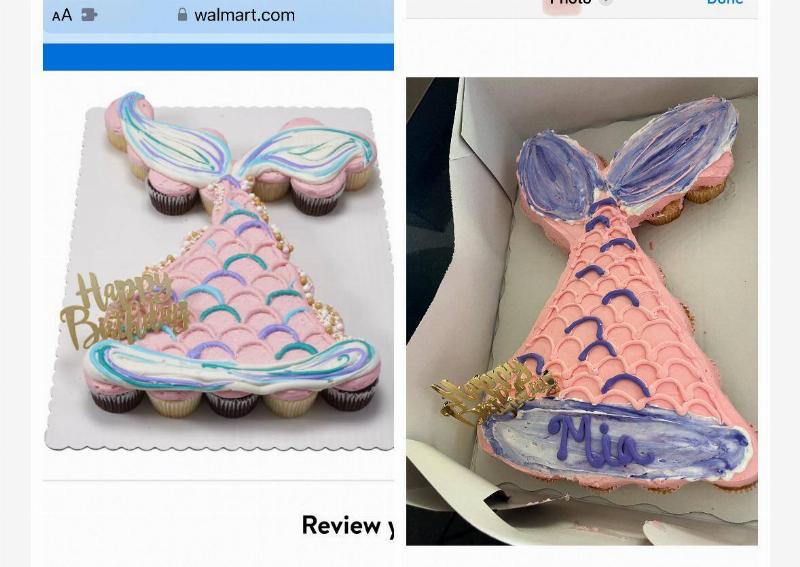Viewport: 800px width, 567px height.
Task: Tap Done in the photo viewer
Action: (725, 2)
